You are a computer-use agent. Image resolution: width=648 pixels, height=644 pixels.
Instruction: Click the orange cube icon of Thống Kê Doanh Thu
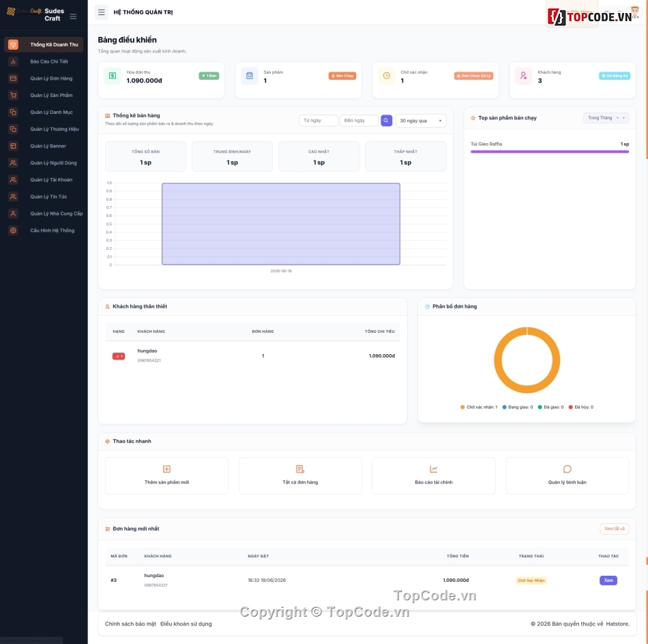click(13, 44)
